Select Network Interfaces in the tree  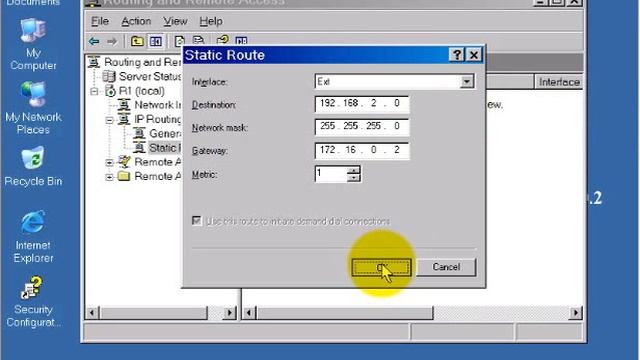(158, 105)
